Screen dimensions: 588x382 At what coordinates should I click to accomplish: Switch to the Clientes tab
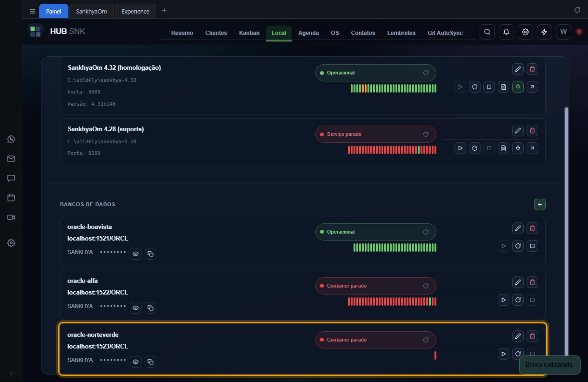[216, 33]
